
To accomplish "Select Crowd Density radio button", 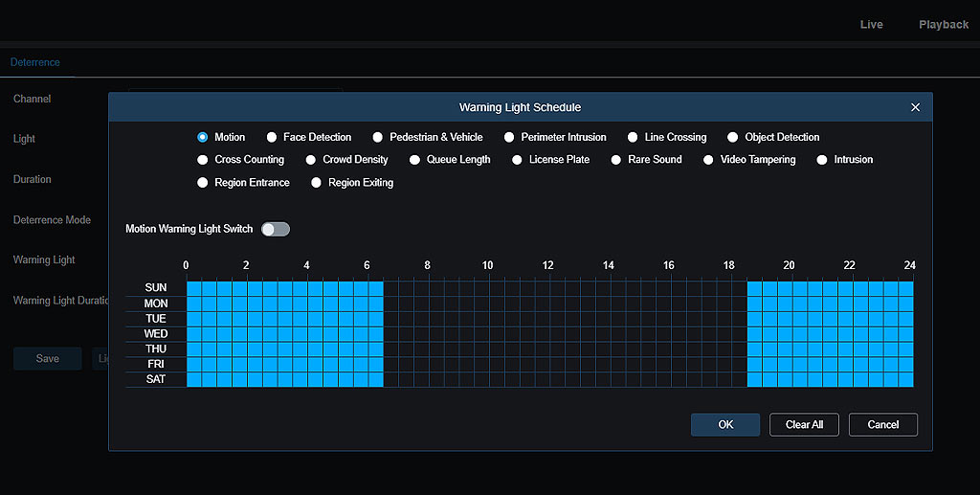I will tap(311, 160).
